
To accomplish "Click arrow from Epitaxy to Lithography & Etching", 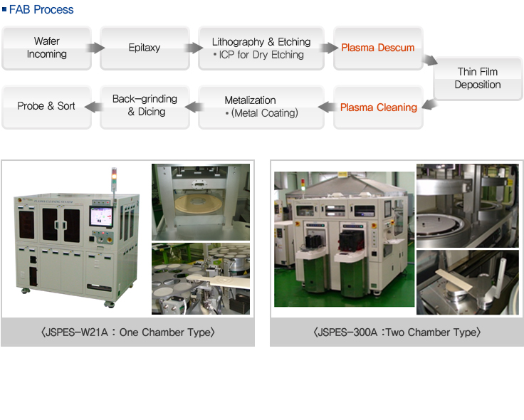I will [x=194, y=48].
